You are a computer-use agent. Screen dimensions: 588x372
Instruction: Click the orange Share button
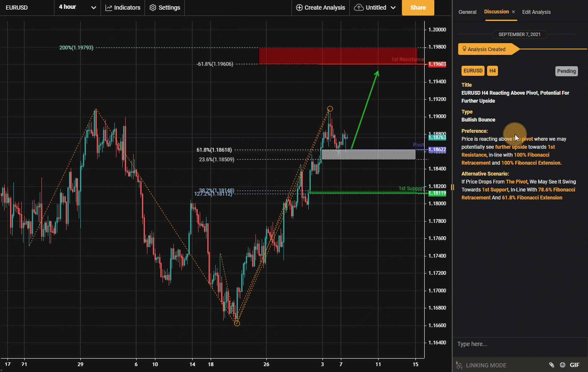tap(418, 8)
